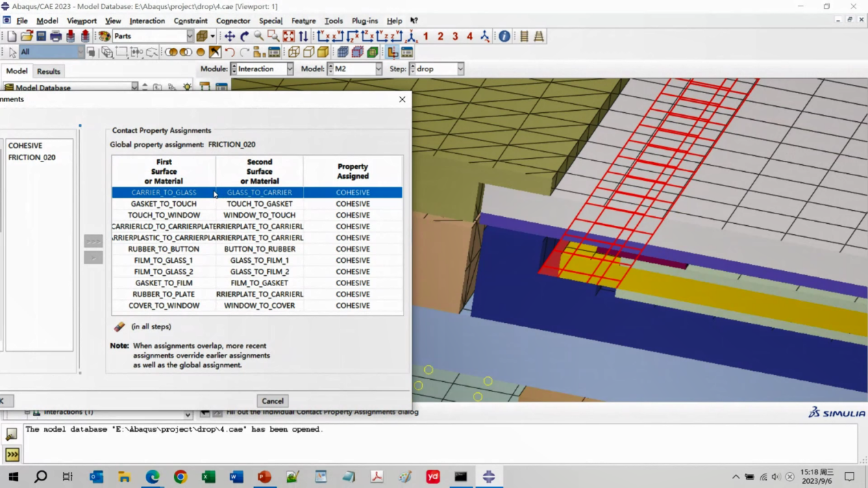Image resolution: width=868 pixels, height=488 pixels.
Task: Click the Undo arrow icon
Action: [x=230, y=52]
